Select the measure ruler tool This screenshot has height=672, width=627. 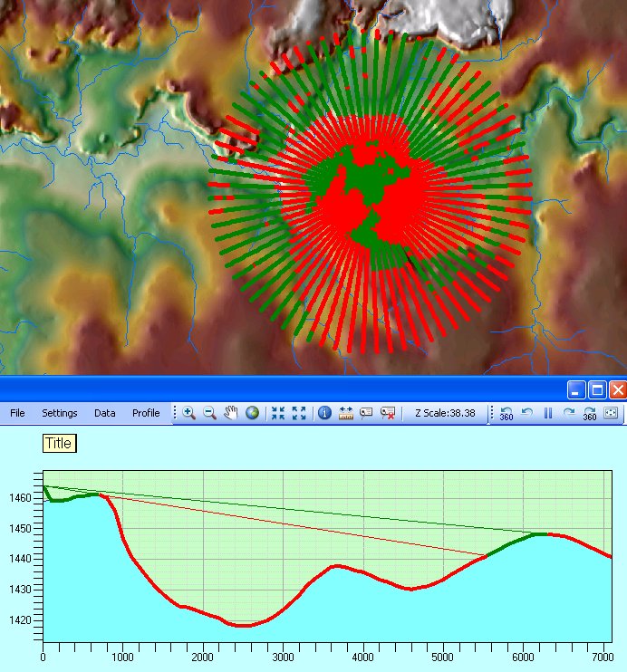coord(345,413)
